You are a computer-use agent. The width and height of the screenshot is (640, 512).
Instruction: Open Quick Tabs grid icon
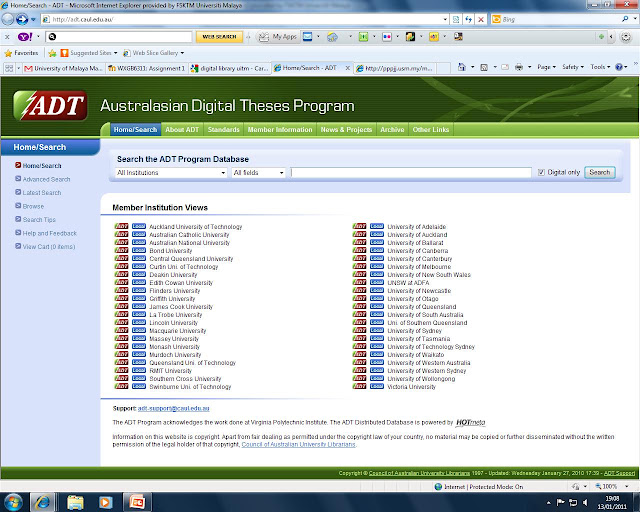click(9, 68)
